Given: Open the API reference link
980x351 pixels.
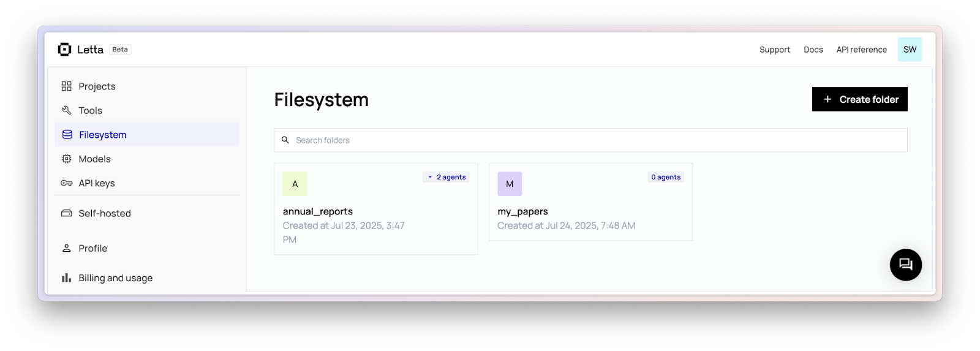Looking at the screenshot, I should click(862, 50).
